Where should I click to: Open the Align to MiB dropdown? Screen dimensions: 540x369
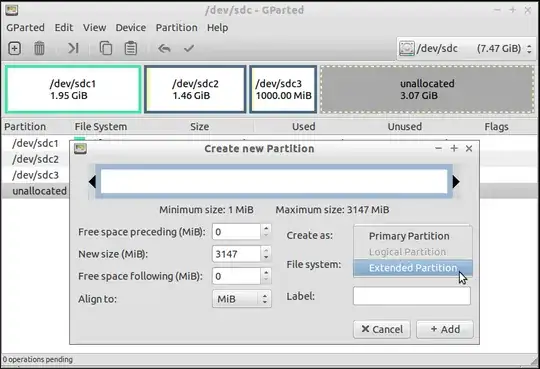(x=242, y=299)
